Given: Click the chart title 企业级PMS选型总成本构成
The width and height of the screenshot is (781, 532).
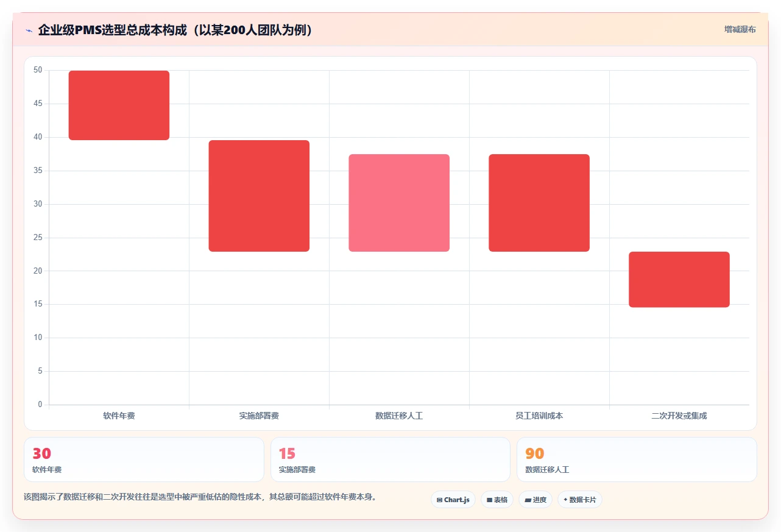Looking at the screenshot, I should (x=175, y=30).
